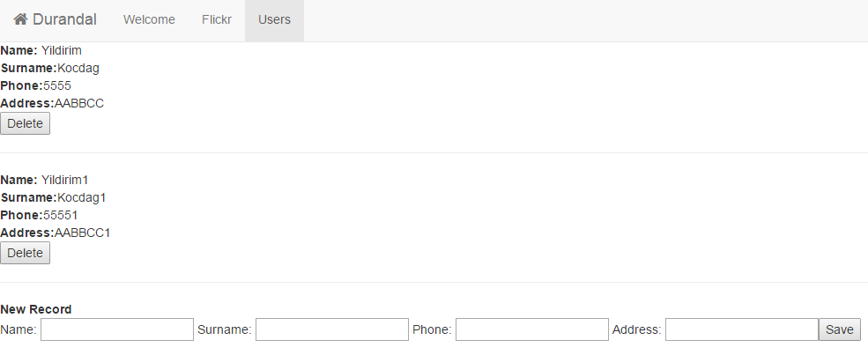Delete the Yildirim1 Kocdag1 record
Image resolution: width=868 pixels, height=355 pixels.
tap(25, 253)
